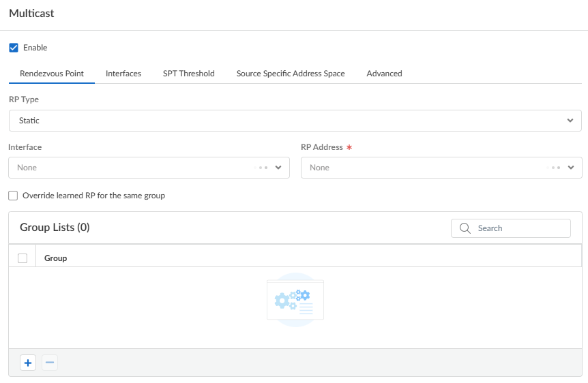This screenshot has width=588, height=383.
Task: Click the remove group minus icon
Action: 50,363
